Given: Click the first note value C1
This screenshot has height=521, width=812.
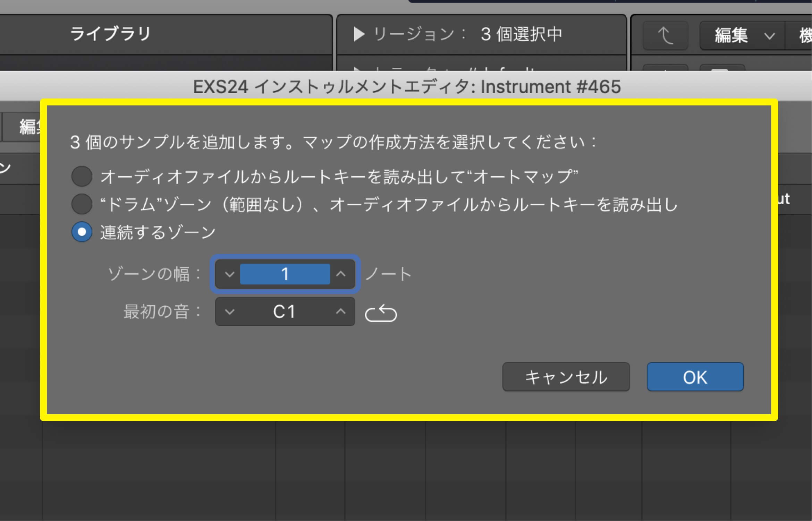Looking at the screenshot, I should (284, 311).
